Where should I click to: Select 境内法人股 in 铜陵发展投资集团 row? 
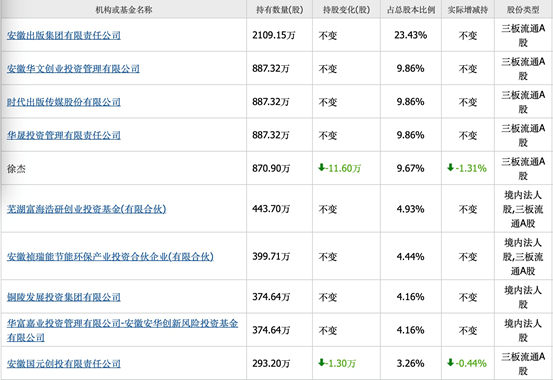523,297
